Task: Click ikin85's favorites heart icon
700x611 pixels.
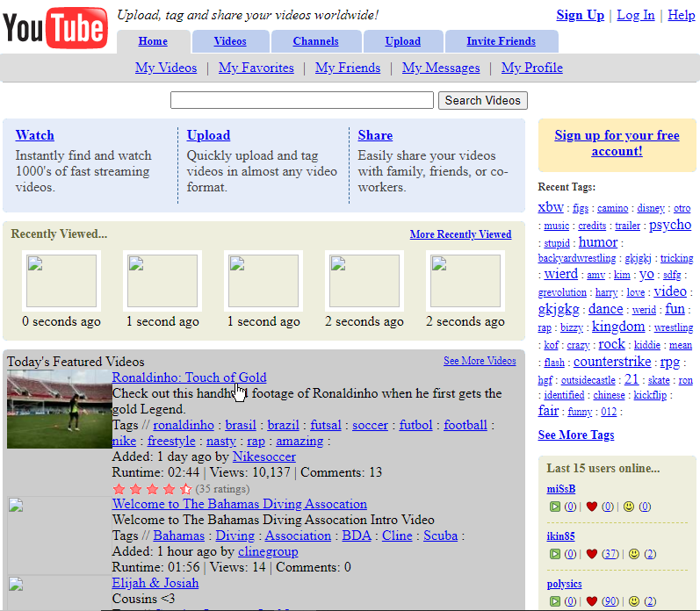Action: pos(592,554)
